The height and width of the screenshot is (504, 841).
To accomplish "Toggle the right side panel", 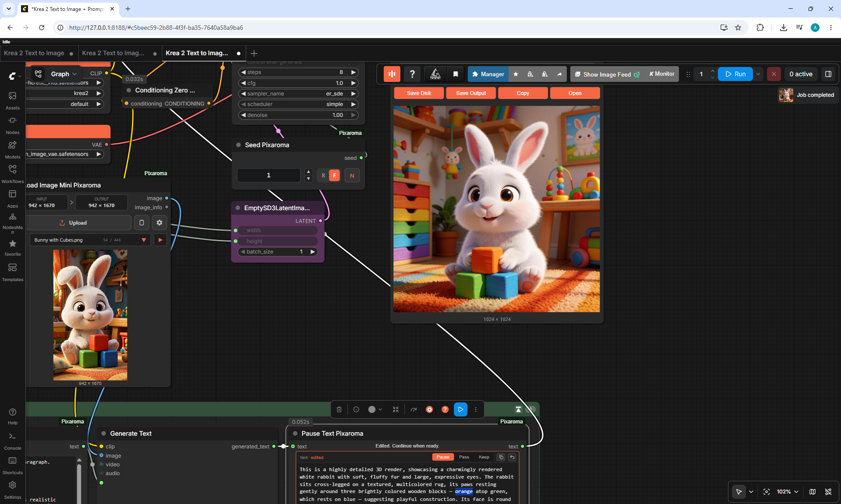I will (x=828, y=74).
